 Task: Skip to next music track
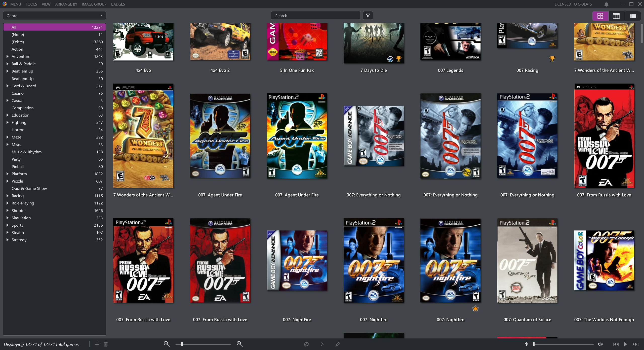point(635,344)
